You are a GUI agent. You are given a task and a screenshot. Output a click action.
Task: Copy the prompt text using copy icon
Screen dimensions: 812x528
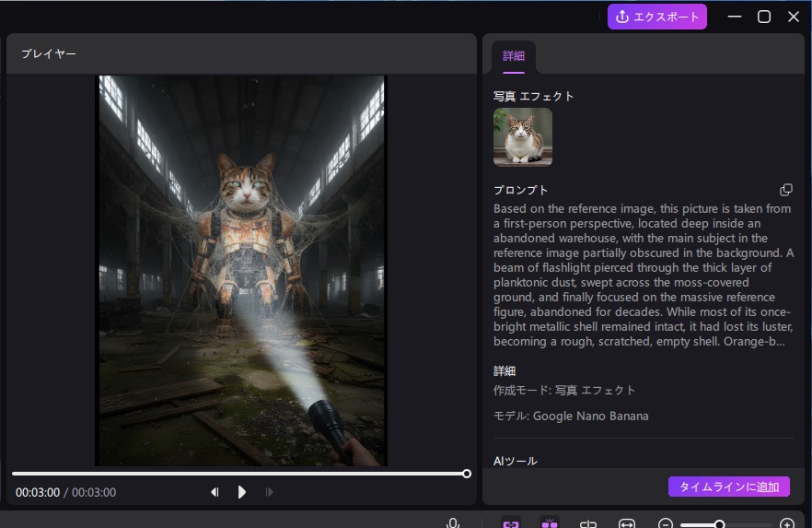point(786,190)
